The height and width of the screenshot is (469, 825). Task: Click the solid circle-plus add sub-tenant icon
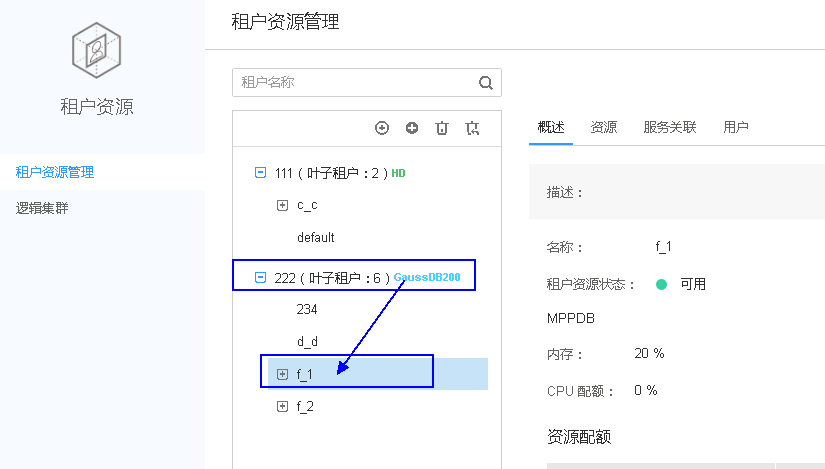coord(412,128)
